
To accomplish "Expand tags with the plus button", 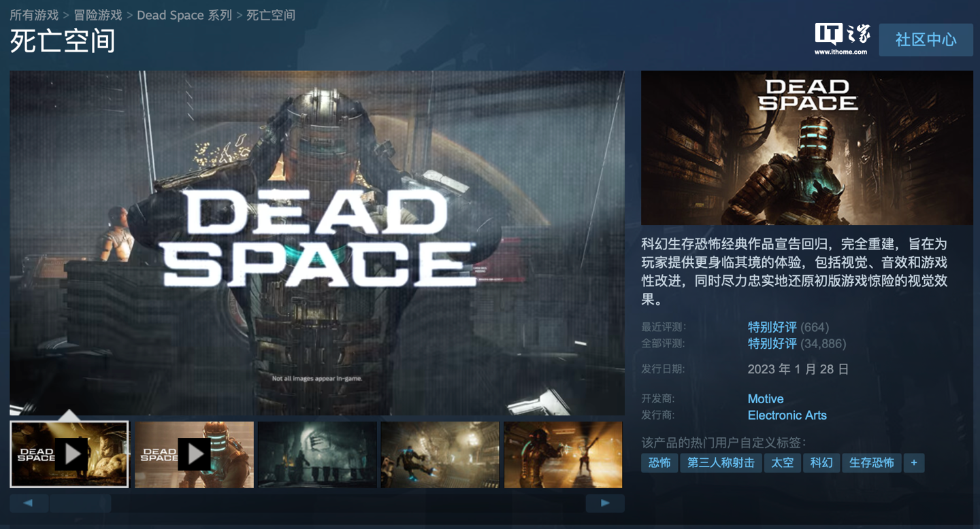I will [914, 463].
